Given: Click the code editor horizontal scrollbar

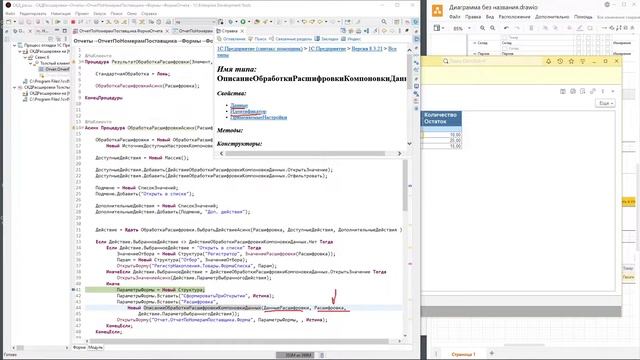Looking at the screenshot, I should click(240, 341).
